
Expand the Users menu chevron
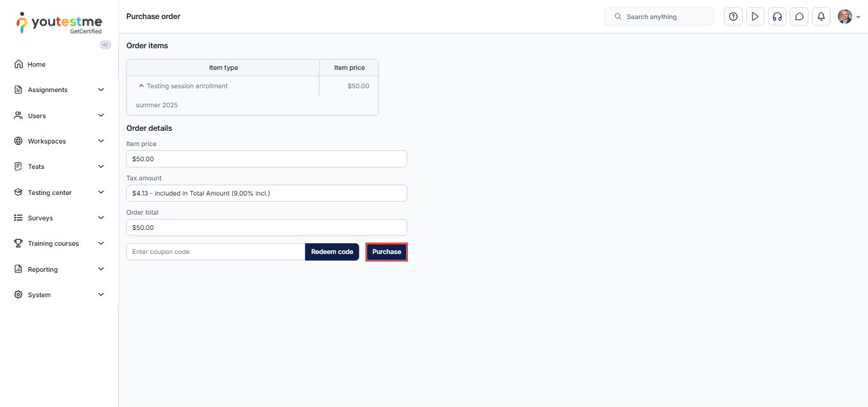tap(101, 116)
